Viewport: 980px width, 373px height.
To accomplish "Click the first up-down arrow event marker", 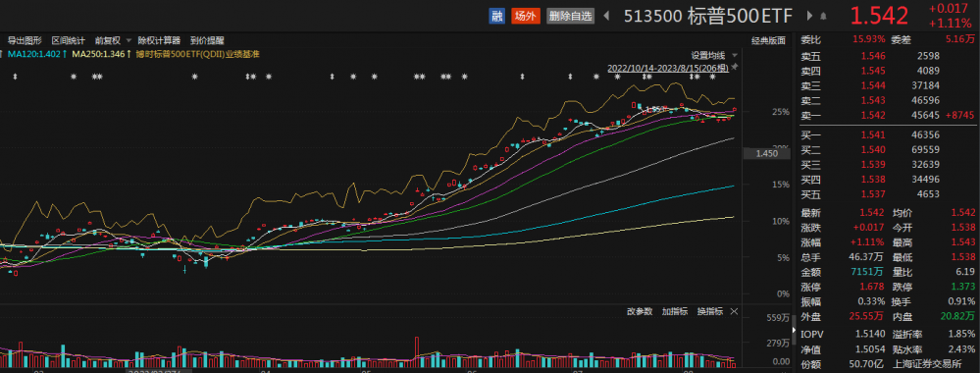I will coord(16,77).
